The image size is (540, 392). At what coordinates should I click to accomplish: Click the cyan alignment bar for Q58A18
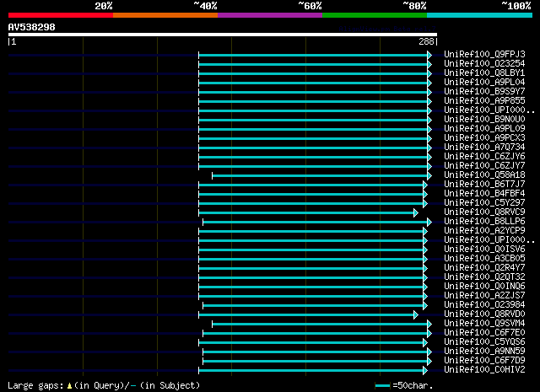coord(320,176)
